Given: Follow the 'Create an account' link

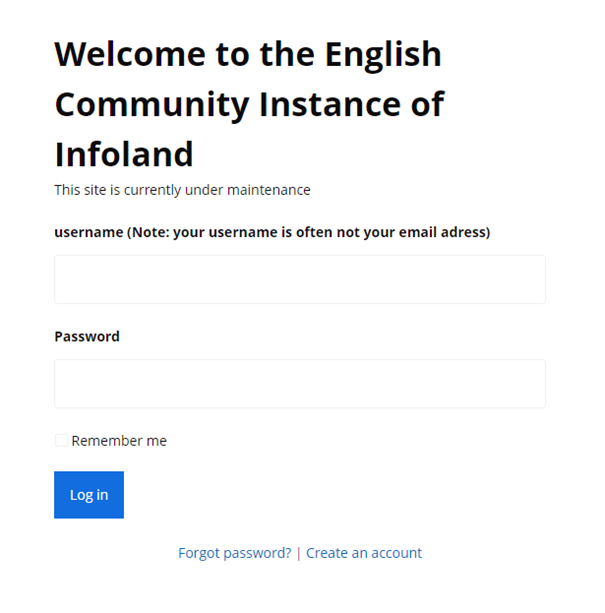Looking at the screenshot, I should click(364, 553).
